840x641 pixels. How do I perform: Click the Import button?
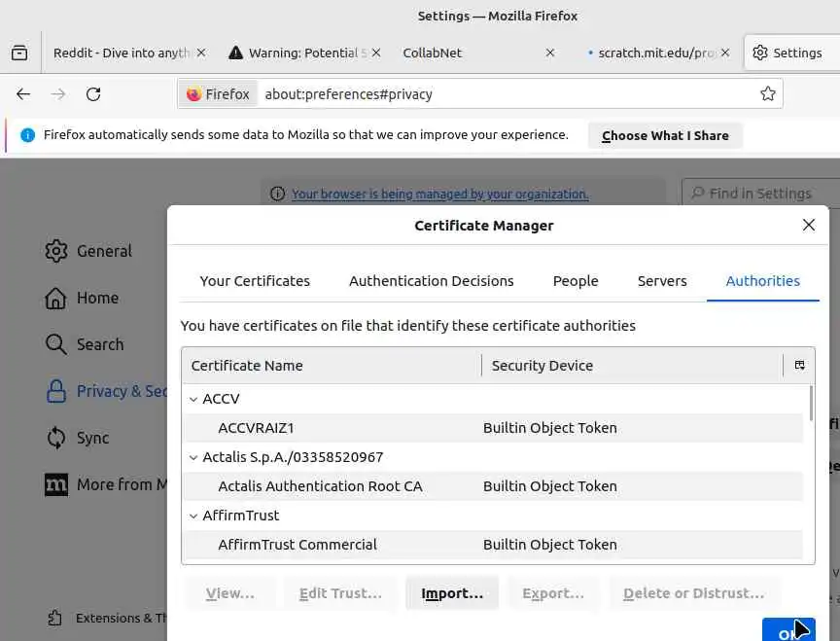point(451,593)
